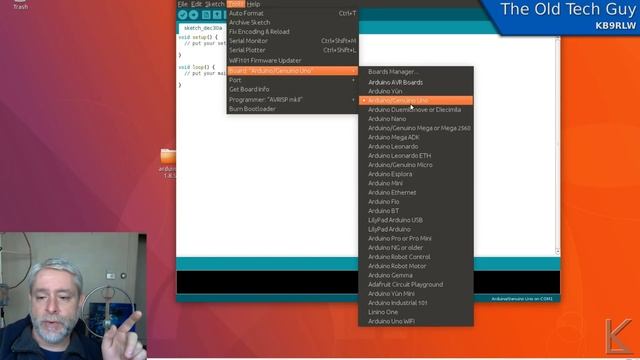Open the File menu
This screenshot has width=640, height=360.
tap(183, 4)
